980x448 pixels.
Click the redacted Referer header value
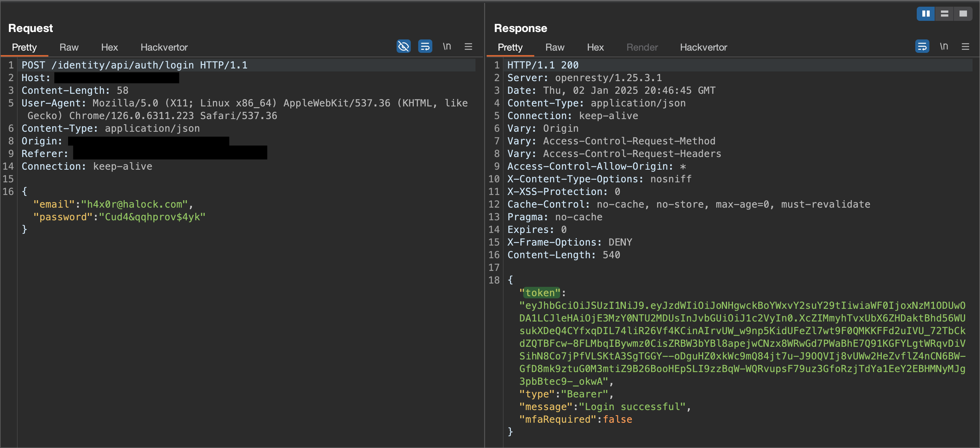(x=170, y=153)
